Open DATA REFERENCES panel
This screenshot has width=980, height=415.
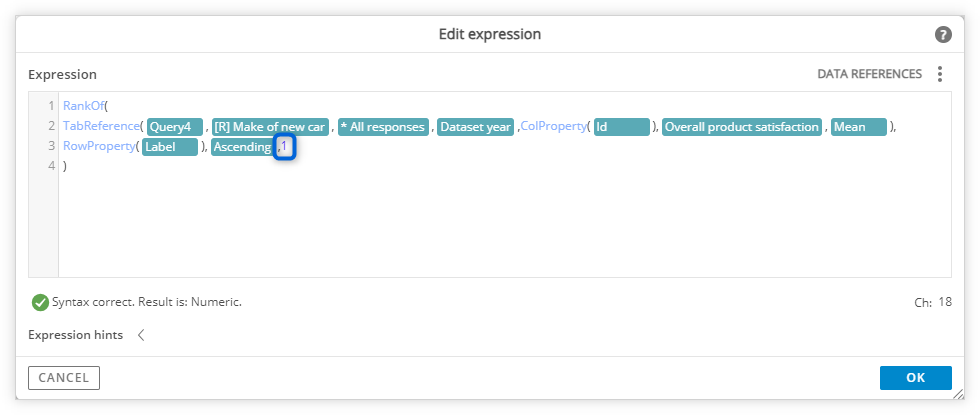(x=869, y=74)
